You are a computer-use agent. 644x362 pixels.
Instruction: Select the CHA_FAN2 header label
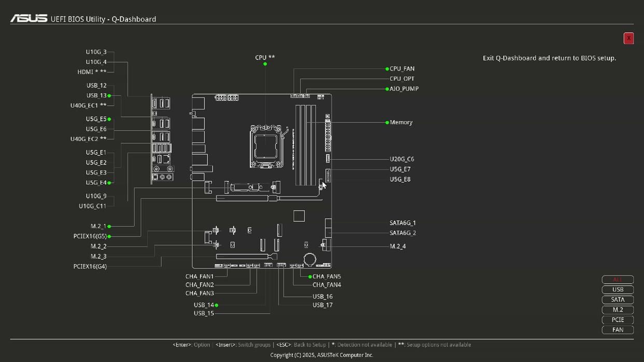point(200,285)
